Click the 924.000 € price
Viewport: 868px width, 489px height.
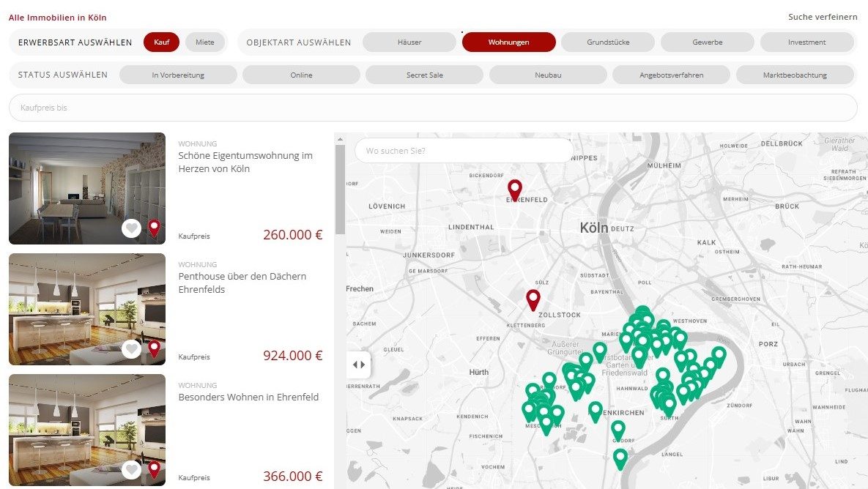[x=292, y=355]
